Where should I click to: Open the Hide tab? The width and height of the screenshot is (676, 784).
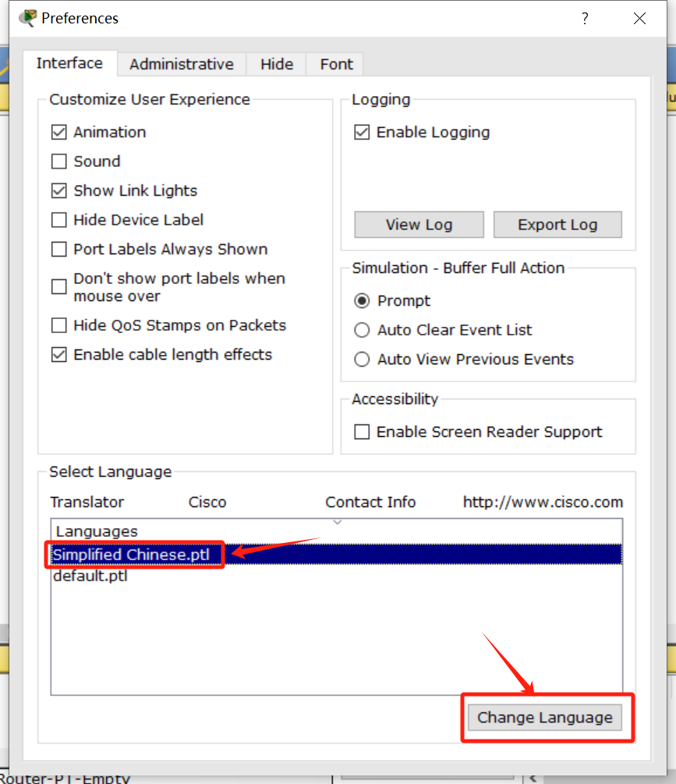[x=276, y=65]
